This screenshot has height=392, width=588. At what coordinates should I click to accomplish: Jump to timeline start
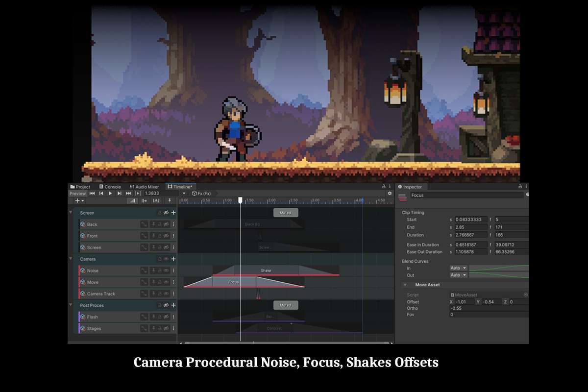(92, 194)
